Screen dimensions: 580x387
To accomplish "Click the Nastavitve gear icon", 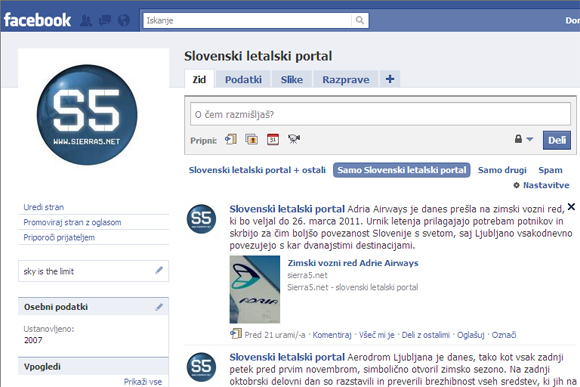I will 516,185.
